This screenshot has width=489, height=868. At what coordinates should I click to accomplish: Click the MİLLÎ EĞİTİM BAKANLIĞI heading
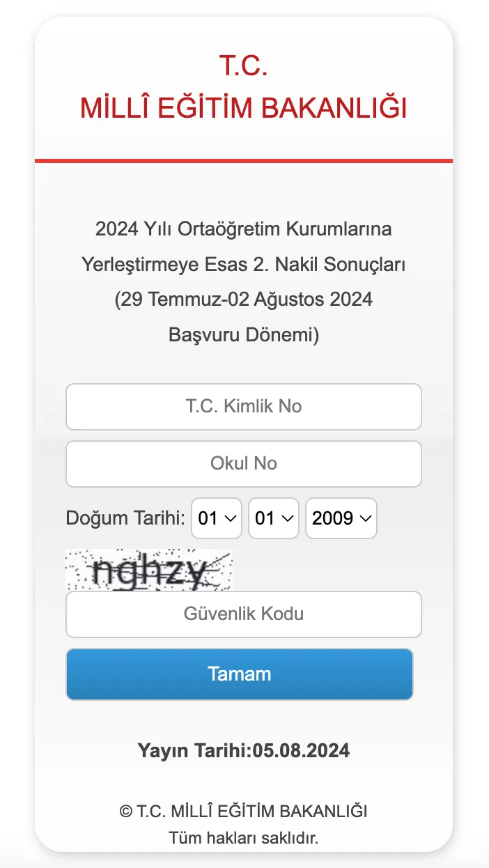pos(244,109)
